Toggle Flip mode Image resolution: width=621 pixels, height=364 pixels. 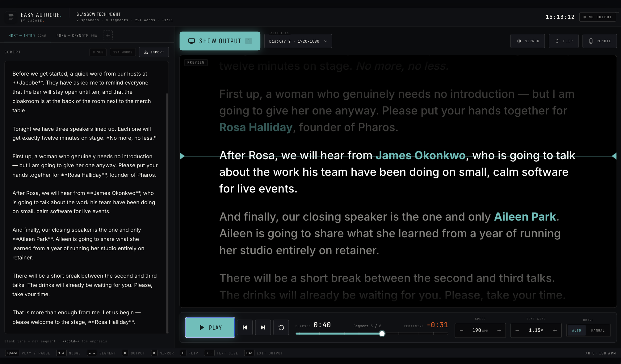(x=564, y=41)
